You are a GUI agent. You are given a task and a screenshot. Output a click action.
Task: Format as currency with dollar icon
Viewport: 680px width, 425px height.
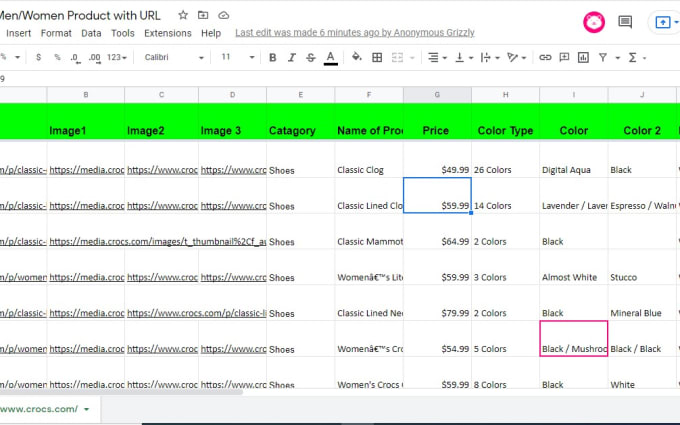click(39, 57)
